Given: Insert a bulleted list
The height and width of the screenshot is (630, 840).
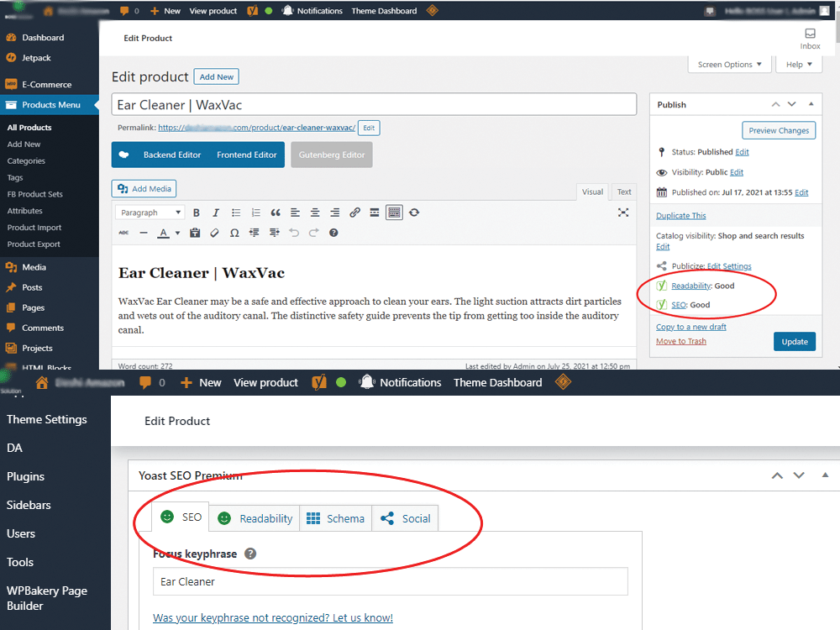Looking at the screenshot, I should coord(236,213).
